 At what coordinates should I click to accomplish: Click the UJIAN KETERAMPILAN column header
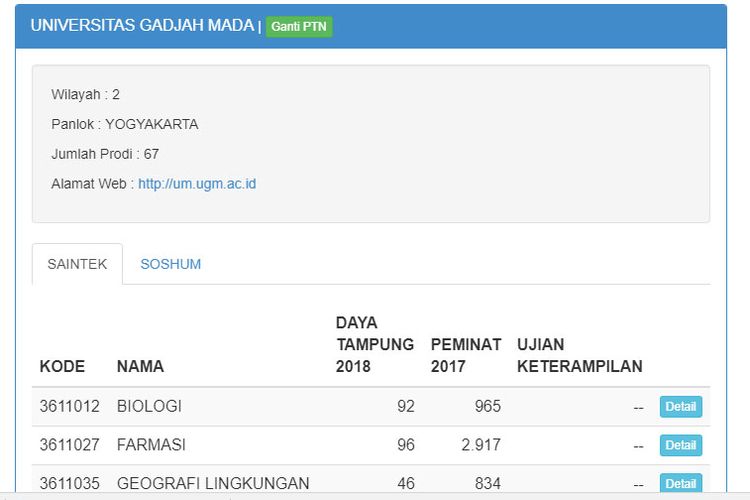(x=579, y=355)
